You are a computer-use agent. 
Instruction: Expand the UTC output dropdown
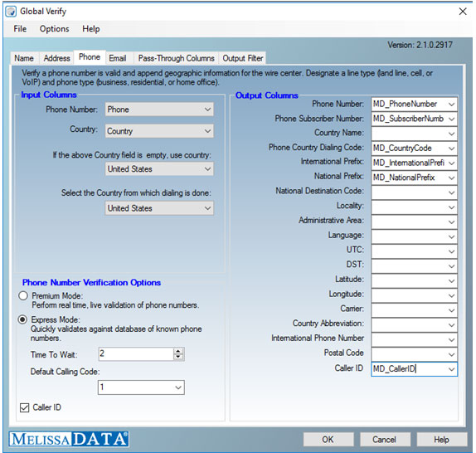pyautogui.click(x=451, y=251)
